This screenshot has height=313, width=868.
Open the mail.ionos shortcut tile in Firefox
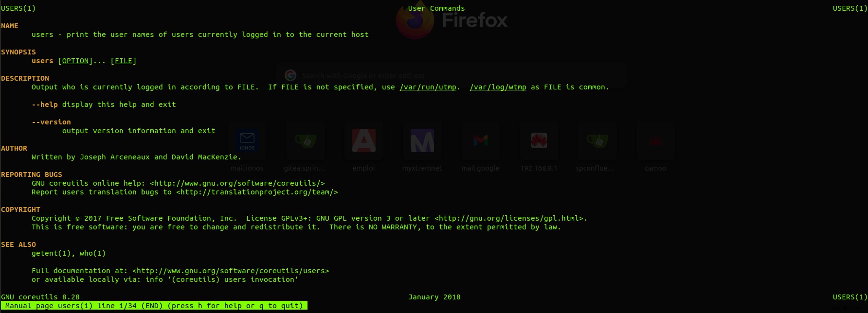click(x=247, y=141)
